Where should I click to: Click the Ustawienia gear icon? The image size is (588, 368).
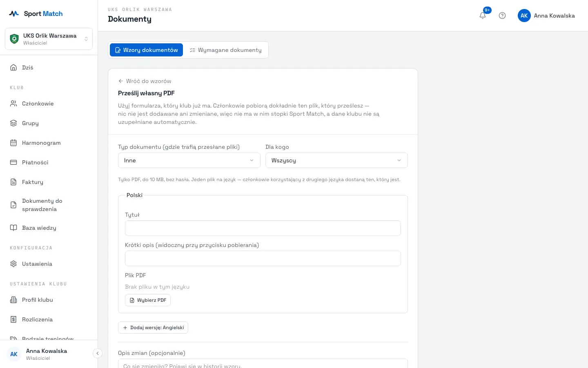tap(13, 264)
